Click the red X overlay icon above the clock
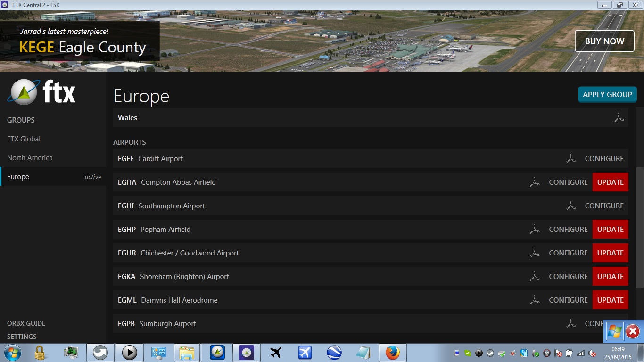 point(633,332)
